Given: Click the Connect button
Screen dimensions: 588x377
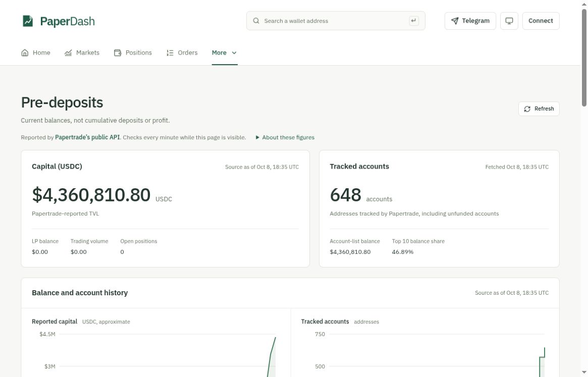Looking at the screenshot, I should pyautogui.click(x=541, y=21).
